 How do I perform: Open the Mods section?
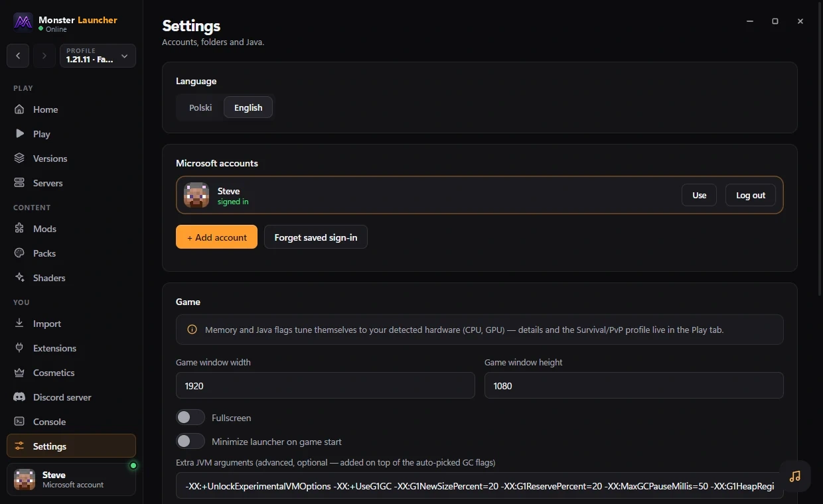[71, 229]
